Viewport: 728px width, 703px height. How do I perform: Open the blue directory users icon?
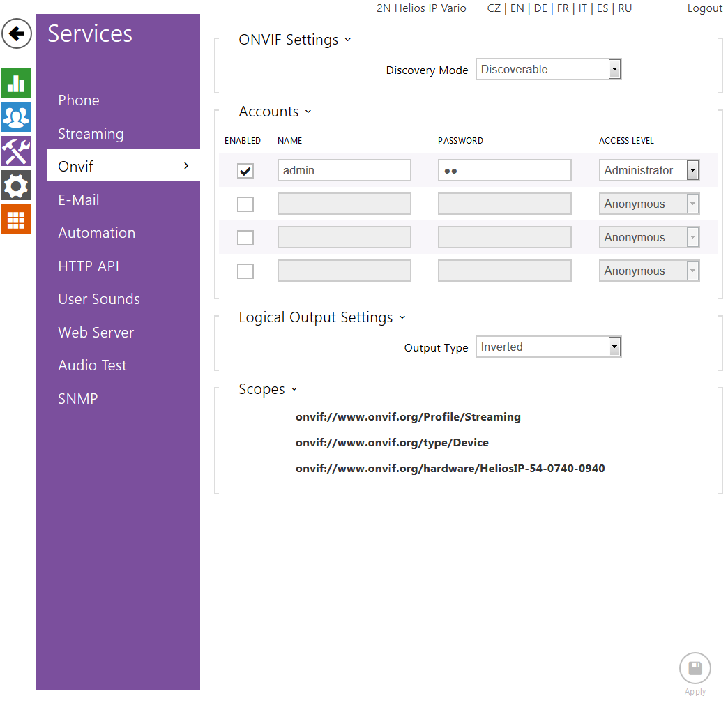pos(16,116)
